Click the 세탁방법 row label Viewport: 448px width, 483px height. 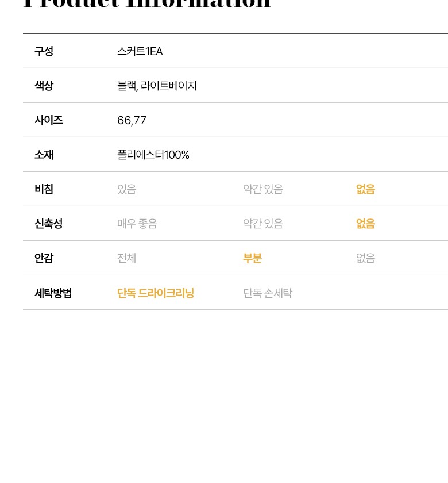click(53, 293)
